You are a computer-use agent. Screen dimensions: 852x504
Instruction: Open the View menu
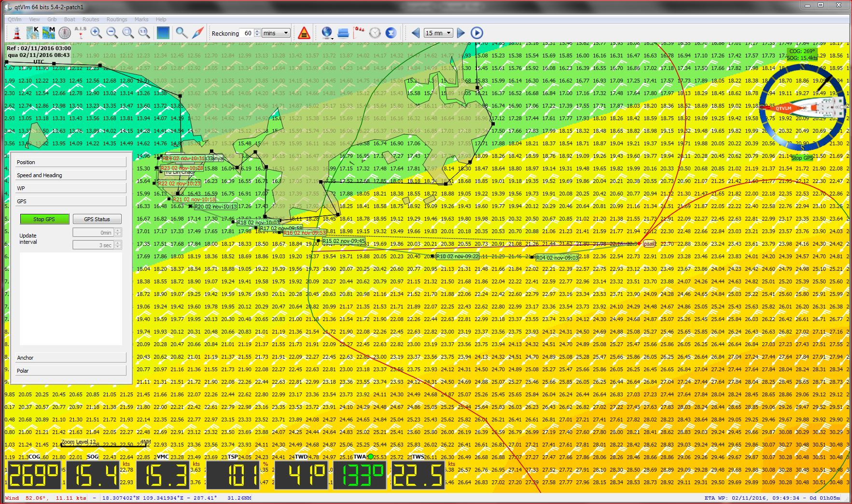click(x=34, y=19)
